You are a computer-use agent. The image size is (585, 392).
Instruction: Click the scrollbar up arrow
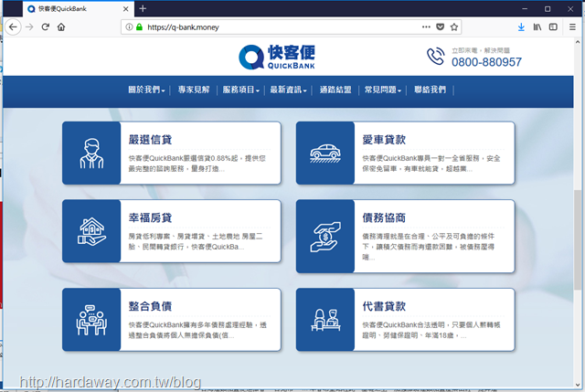pos(578,42)
